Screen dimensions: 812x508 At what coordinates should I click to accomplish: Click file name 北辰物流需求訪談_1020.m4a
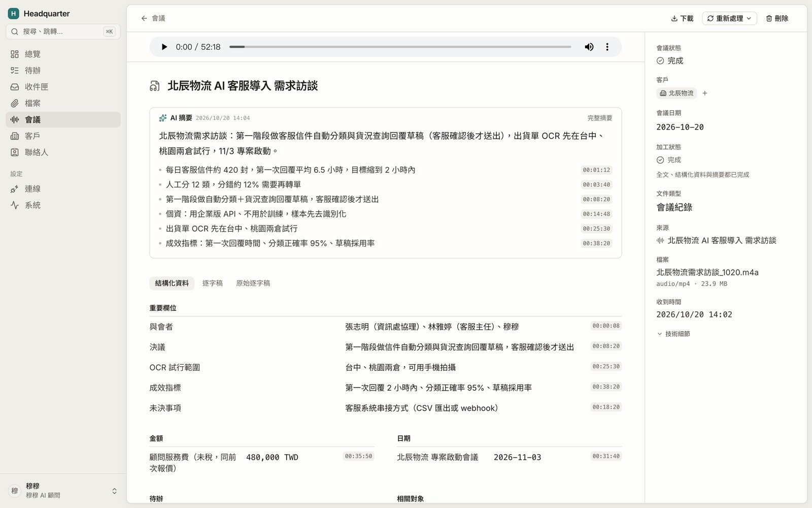pos(707,272)
